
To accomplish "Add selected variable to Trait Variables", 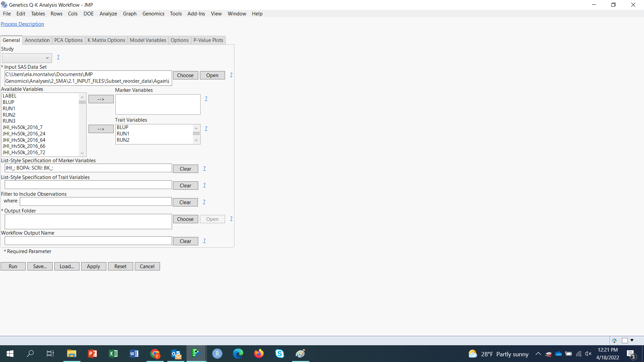I will [101, 129].
